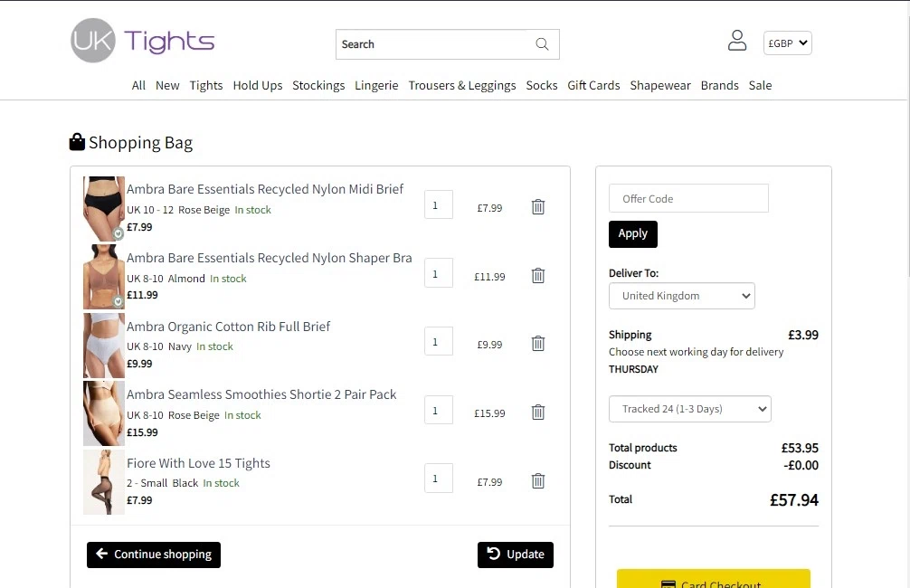Click the Seamless Smoothies Shortie thumbnail
Screen dimensions: 910x588
(x=104, y=413)
